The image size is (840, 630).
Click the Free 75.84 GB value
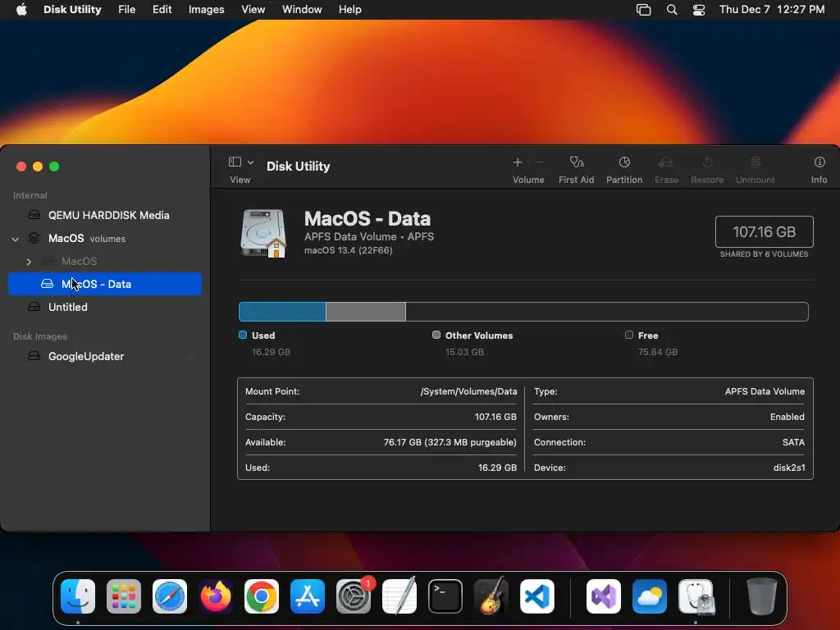click(657, 352)
